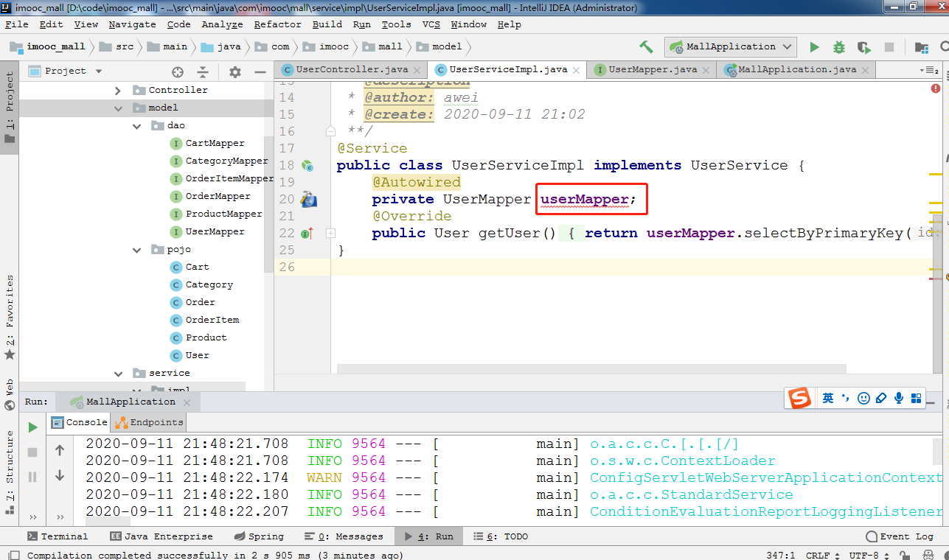Click the Sogou emoji smiley icon
Image resolution: width=949 pixels, height=560 pixels.
pyautogui.click(x=864, y=399)
